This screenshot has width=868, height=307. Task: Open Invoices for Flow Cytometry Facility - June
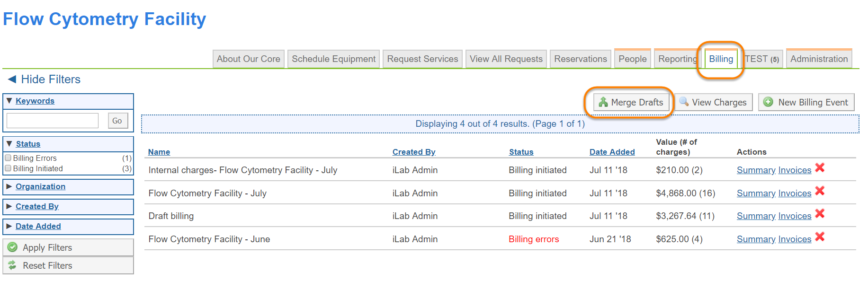coord(795,239)
